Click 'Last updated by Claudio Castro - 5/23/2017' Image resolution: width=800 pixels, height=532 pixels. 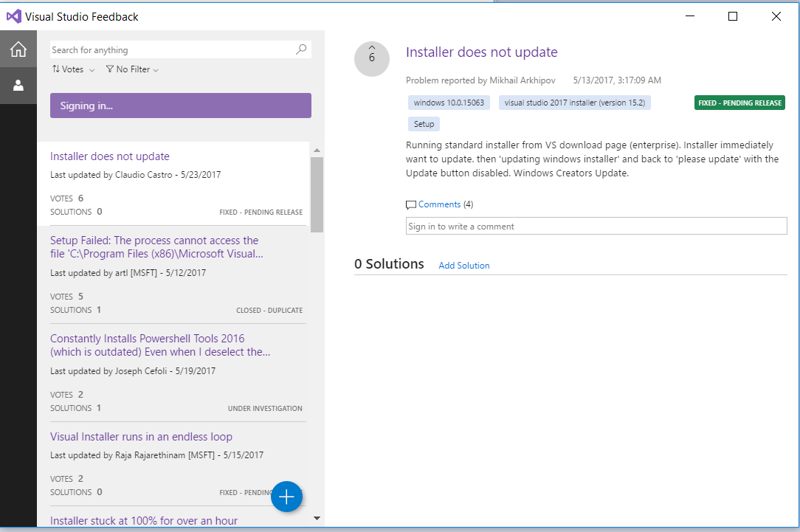(x=135, y=174)
